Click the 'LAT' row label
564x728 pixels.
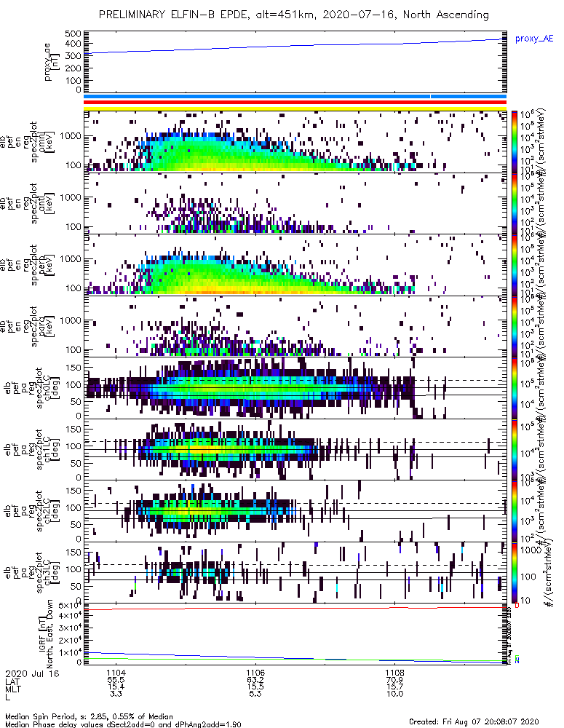point(12,681)
